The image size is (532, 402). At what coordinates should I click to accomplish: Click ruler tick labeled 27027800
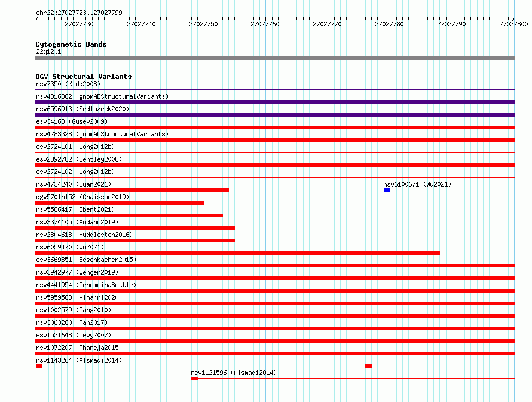pyautogui.click(x=513, y=24)
